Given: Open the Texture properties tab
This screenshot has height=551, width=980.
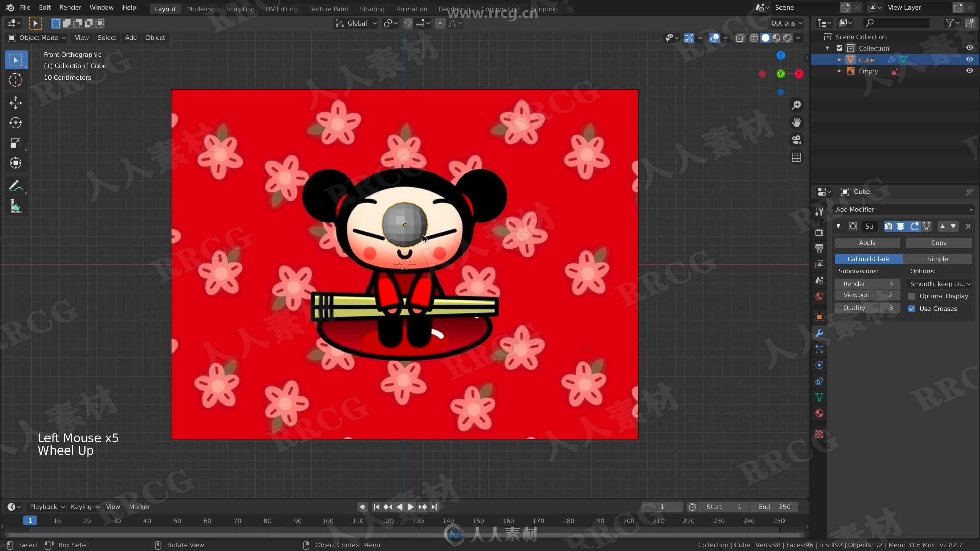Looking at the screenshot, I should point(819,434).
